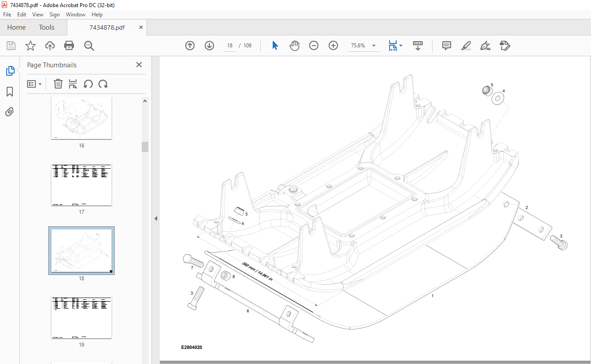This screenshot has width=591, height=364.
Task: Close the Page Thumbnails panel
Action: (139, 65)
